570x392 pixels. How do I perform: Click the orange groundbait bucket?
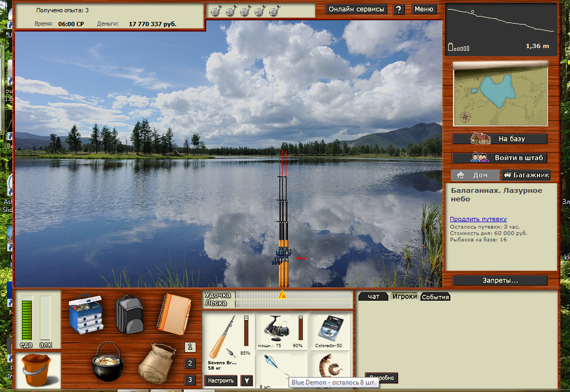click(37, 370)
